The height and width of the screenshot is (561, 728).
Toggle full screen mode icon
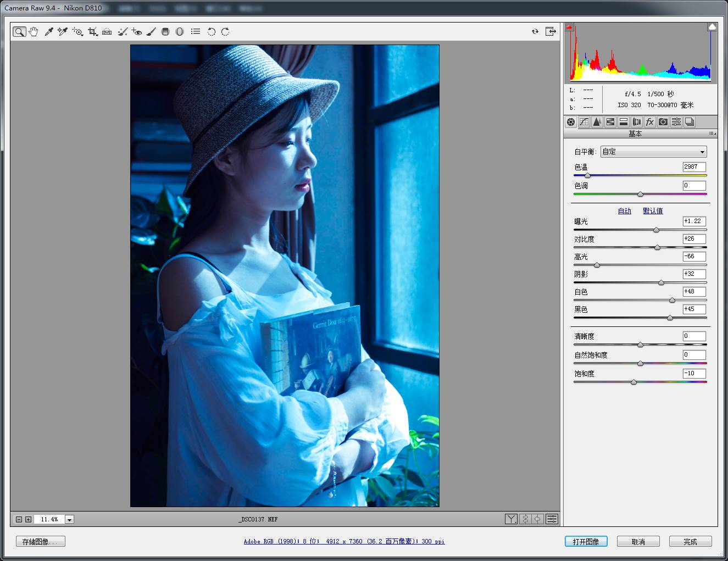(x=551, y=31)
